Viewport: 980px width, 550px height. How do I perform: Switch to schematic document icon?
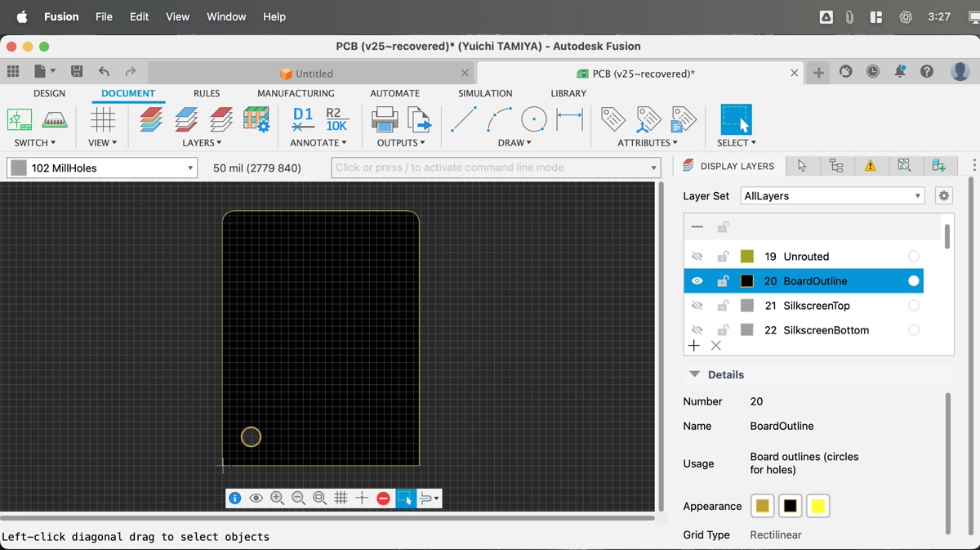tap(20, 119)
